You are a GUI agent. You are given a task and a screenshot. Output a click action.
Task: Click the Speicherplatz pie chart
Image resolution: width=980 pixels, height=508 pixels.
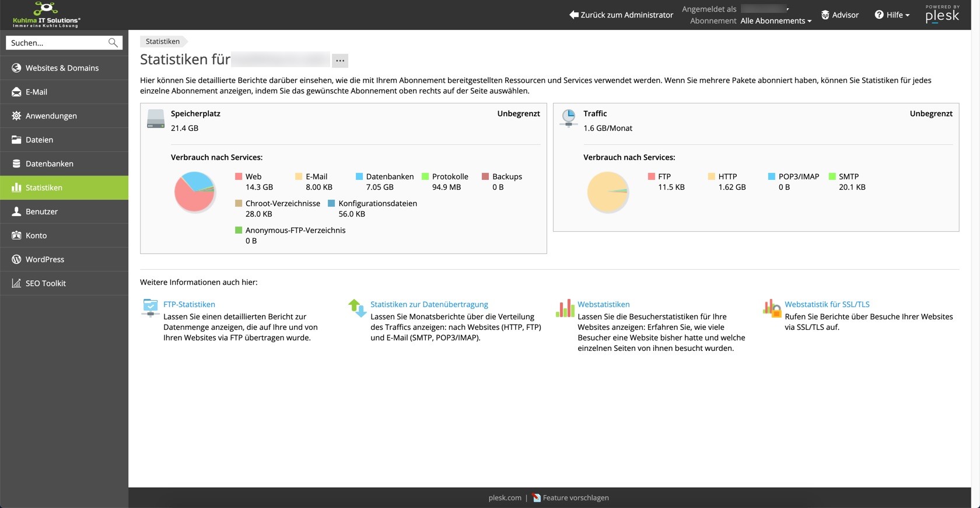coord(195,192)
